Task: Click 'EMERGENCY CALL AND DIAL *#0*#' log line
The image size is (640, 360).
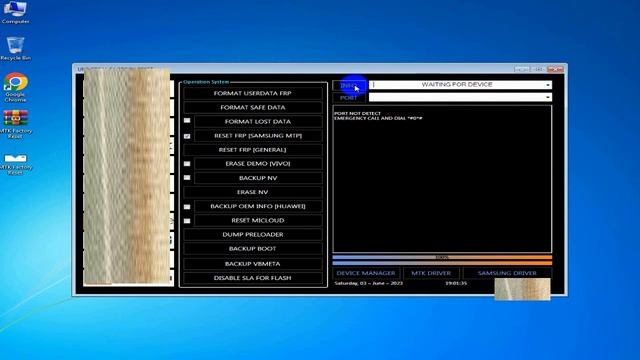Action: (x=378, y=118)
